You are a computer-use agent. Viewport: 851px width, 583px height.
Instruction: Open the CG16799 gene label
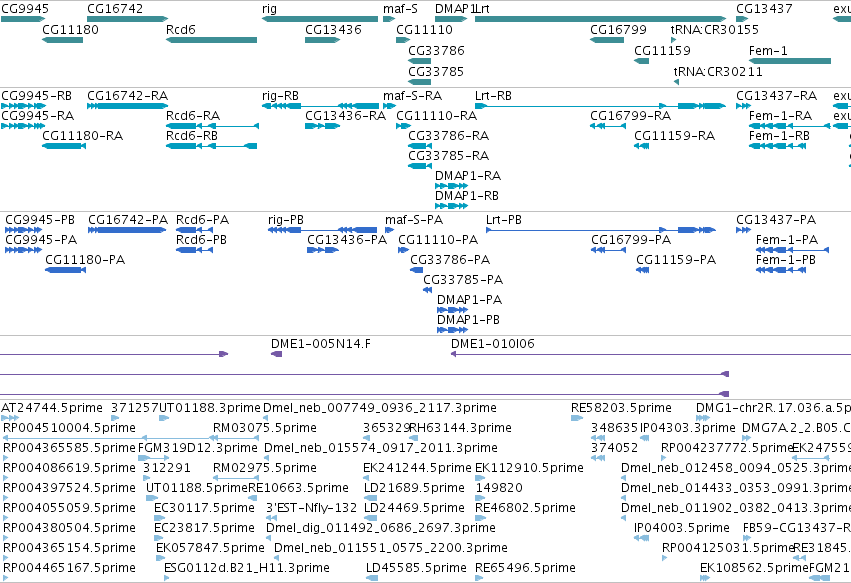(618, 29)
